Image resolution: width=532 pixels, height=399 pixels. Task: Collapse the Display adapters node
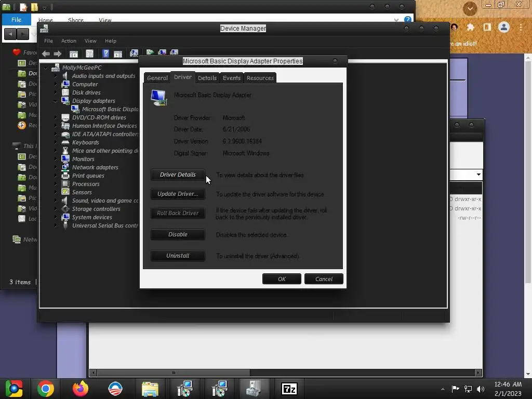(x=55, y=101)
